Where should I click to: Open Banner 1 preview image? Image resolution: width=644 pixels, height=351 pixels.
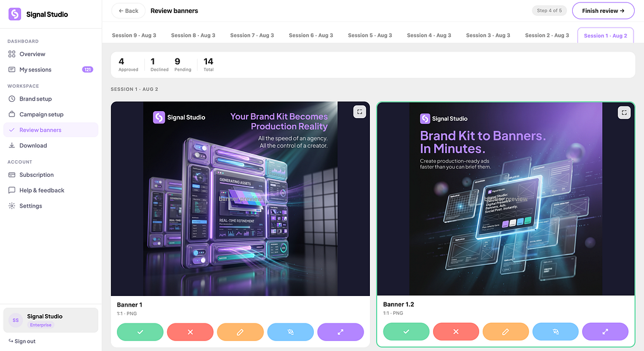pyautogui.click(x=240, y=198)
